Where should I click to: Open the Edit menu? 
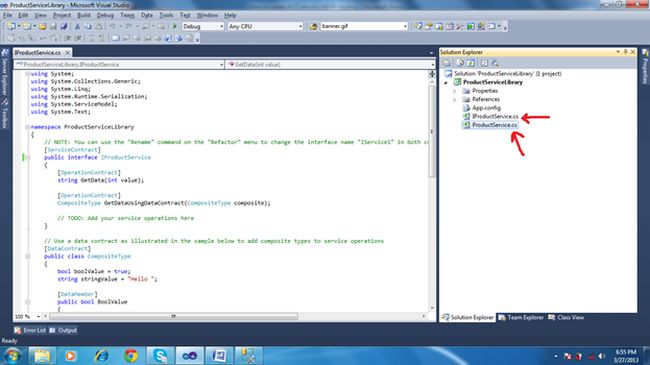23,15
